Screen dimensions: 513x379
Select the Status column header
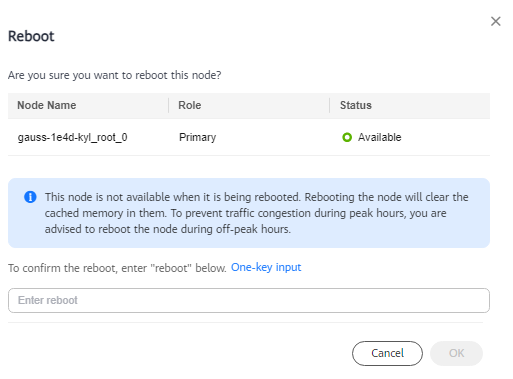point(356,105)
